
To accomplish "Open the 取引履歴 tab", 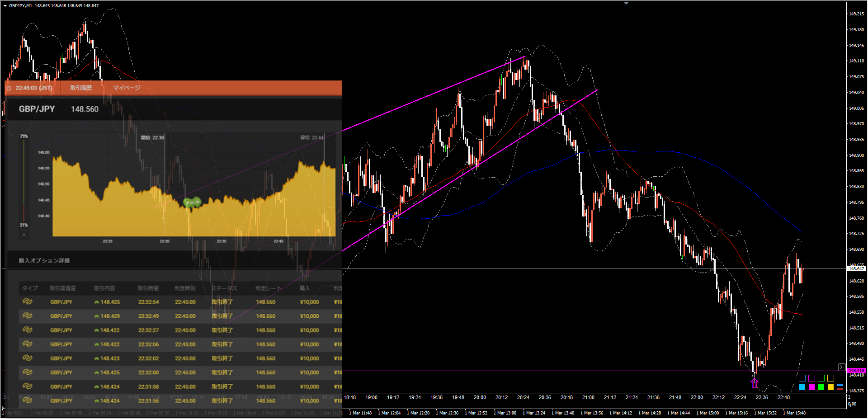I will tap(81, 88).
